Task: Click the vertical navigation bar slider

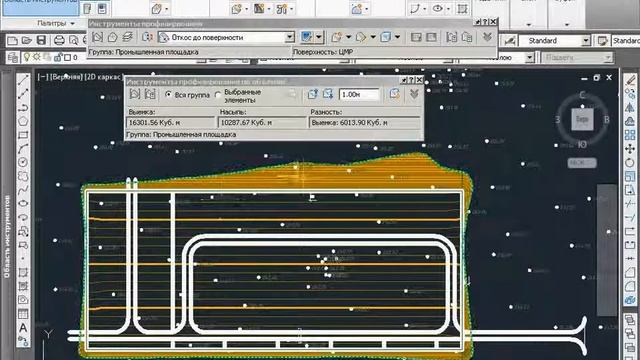Action: (607, 250)
